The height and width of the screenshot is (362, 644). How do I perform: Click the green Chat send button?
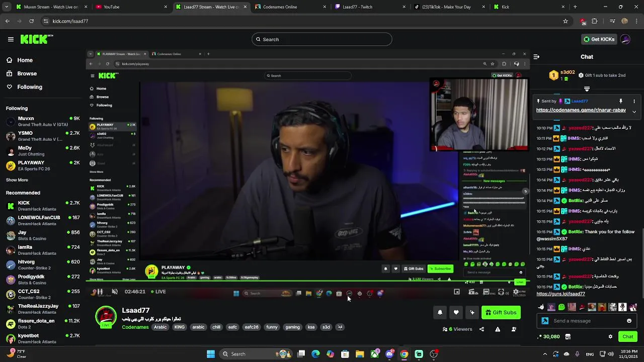(x=627, y=336)
